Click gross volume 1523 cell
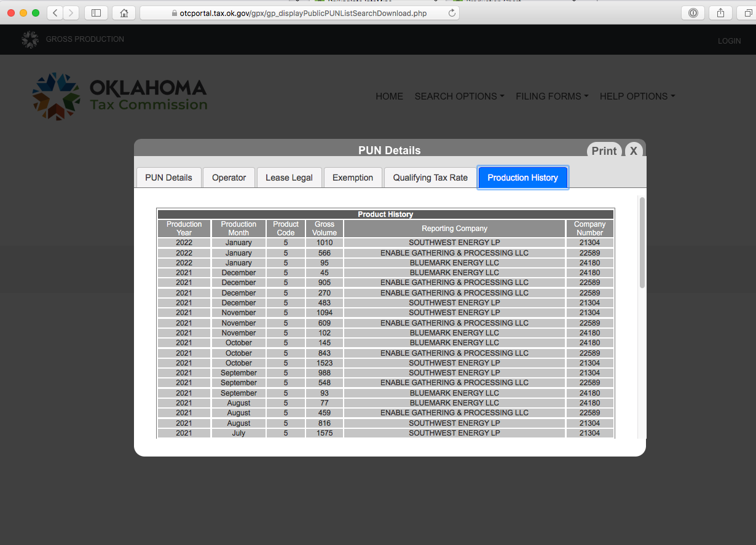The image size is (756, 545). tap(325, 363)
